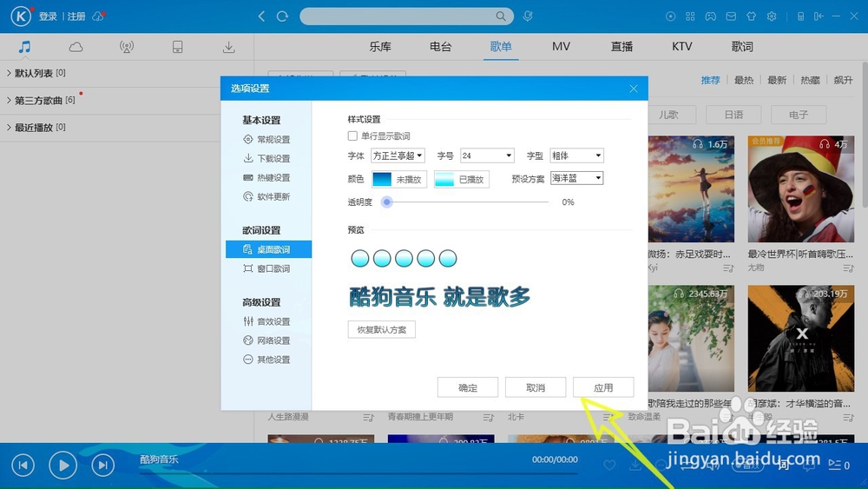Screen dimensions: 868x489
Task: Open the local music note tab
Action: (x=24, y=47)
